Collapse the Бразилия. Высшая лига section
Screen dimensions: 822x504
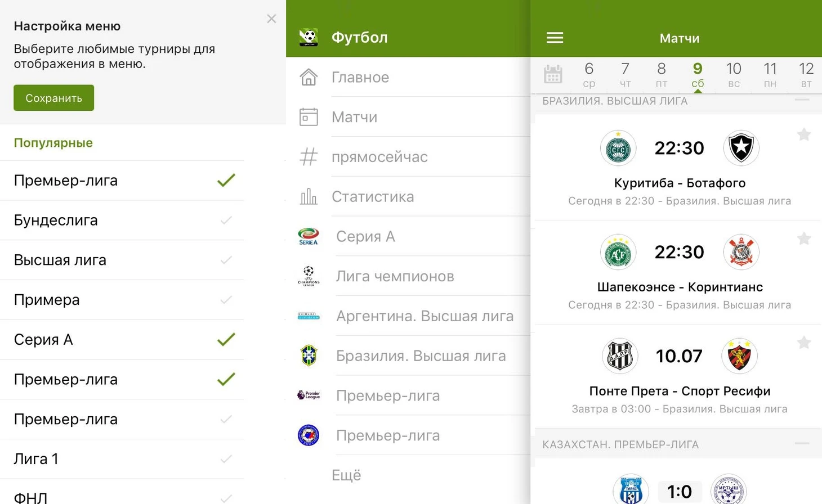tap(802, 100)
